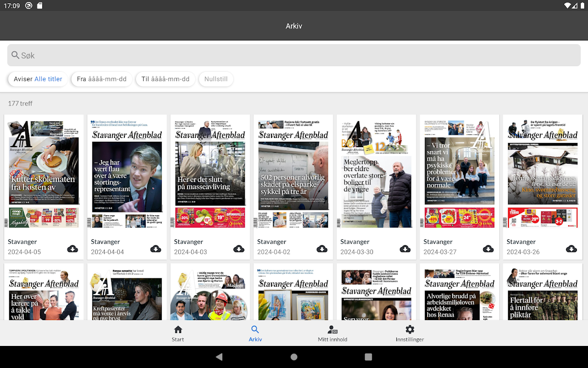Tap the Nullstill reset button

216,79
